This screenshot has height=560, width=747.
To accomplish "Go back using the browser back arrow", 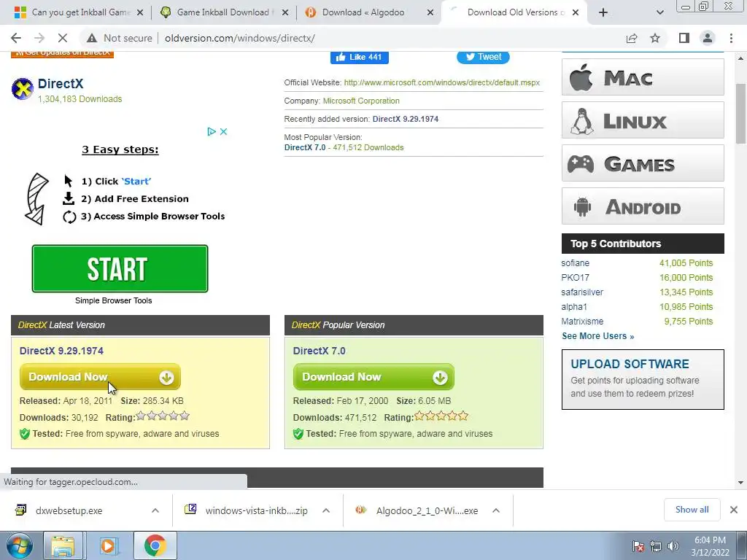I will pyautogui.click(x=16, y=38).
